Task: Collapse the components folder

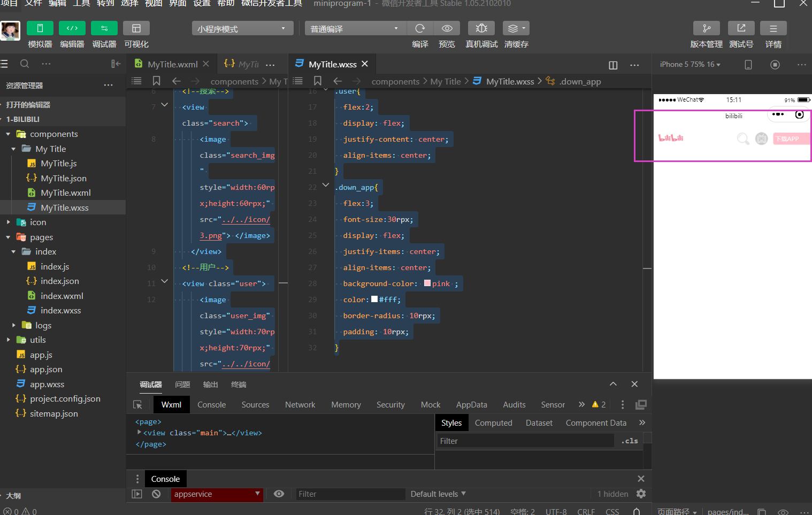Action: 8,134
